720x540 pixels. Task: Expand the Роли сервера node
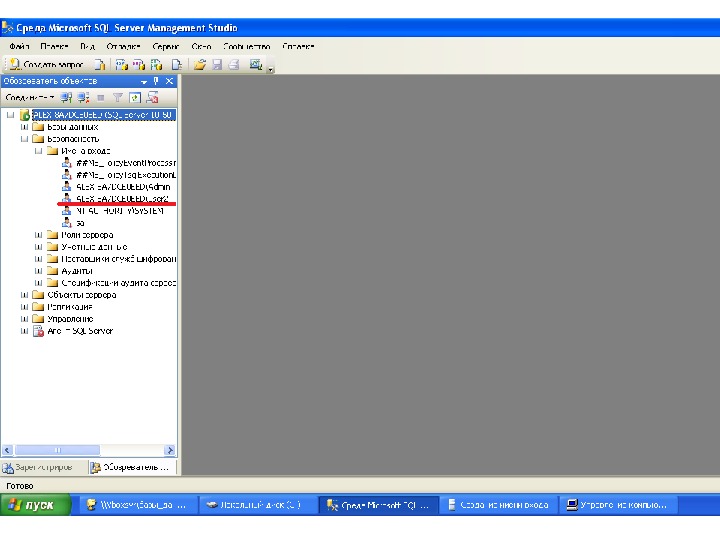39,235
